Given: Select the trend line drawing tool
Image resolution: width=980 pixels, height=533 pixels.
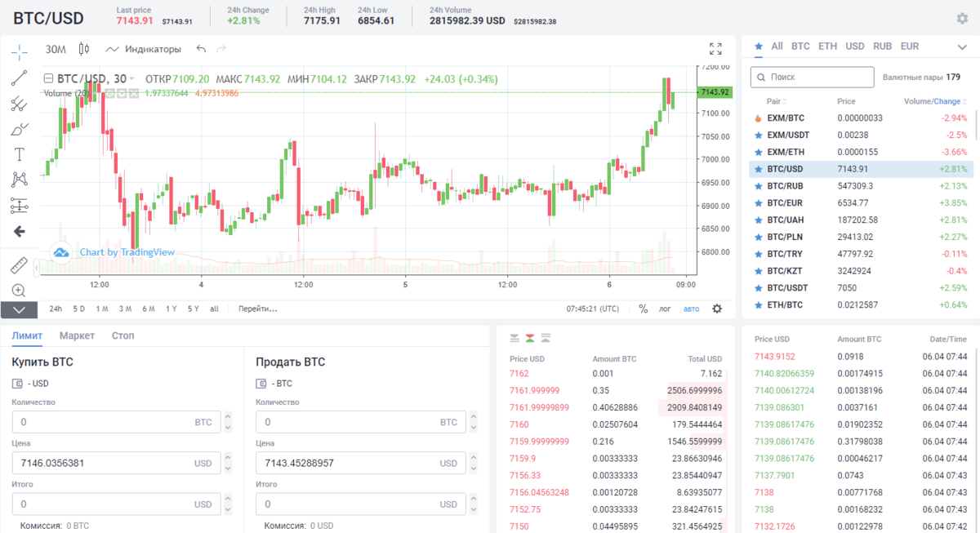Looking at the screenshot, I should pyautogui.click(x=20, y=78).
